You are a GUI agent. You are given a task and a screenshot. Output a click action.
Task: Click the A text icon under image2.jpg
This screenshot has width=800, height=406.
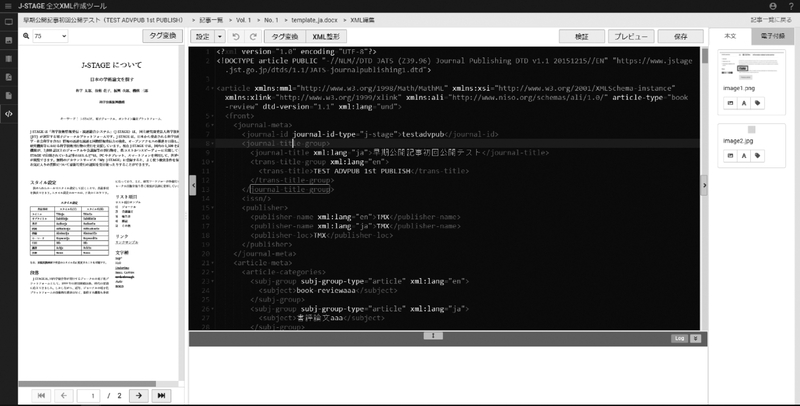[x=744, y=156]
